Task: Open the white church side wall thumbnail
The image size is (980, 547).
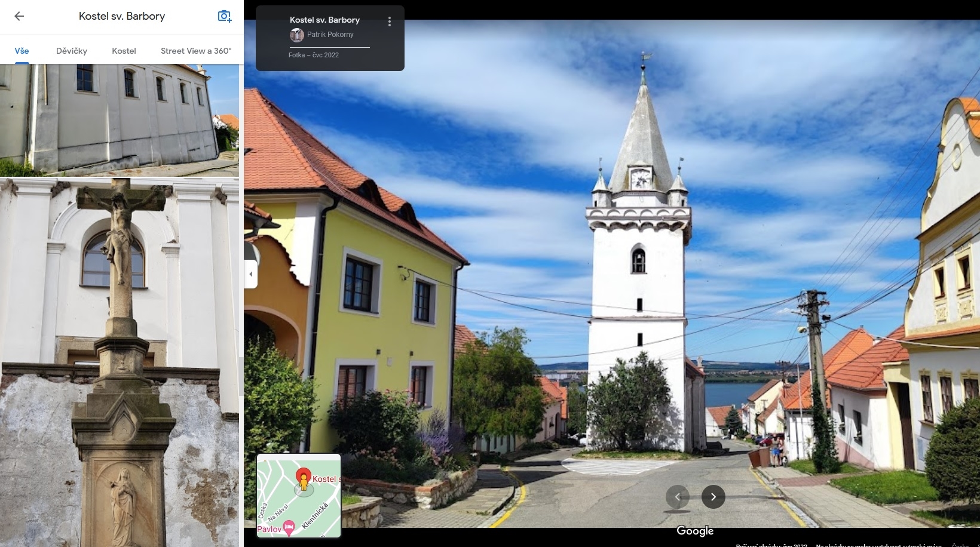Action: pyautogui.click(x=120, y=119)
